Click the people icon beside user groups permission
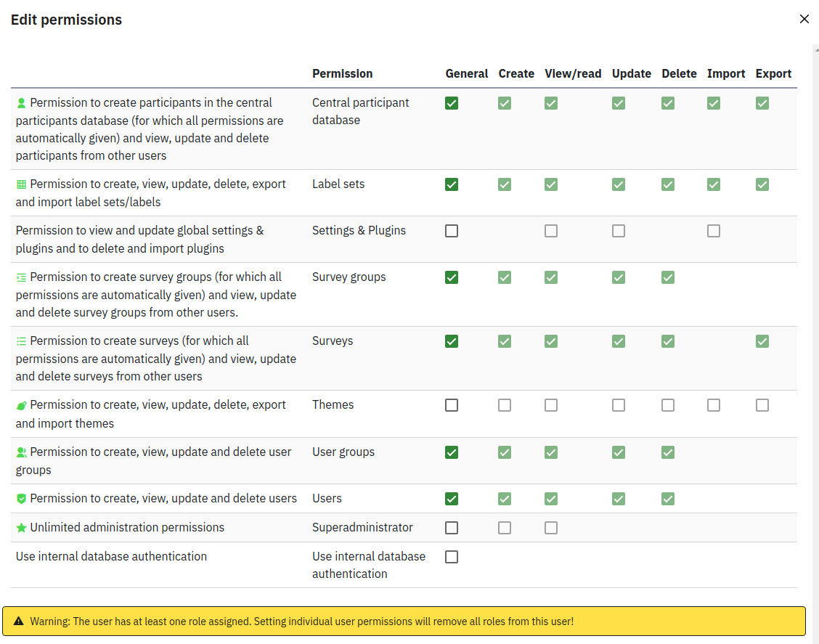The width and height of the screenshot is (819, 644). pos(21,452)
